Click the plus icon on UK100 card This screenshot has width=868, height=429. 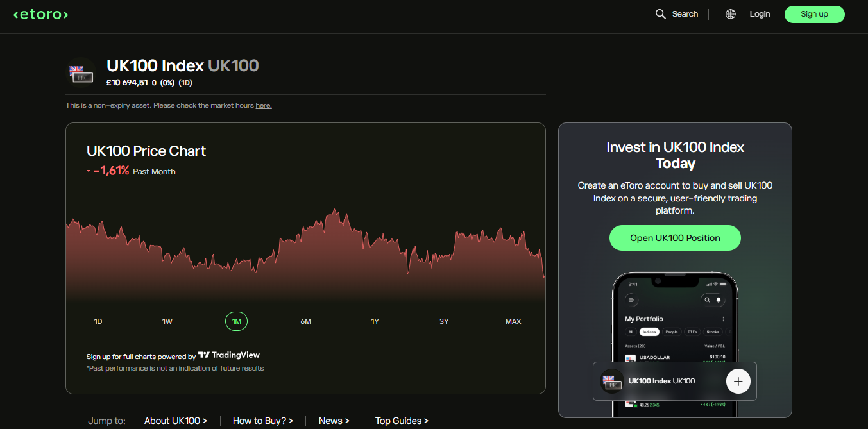click(738, 382)
